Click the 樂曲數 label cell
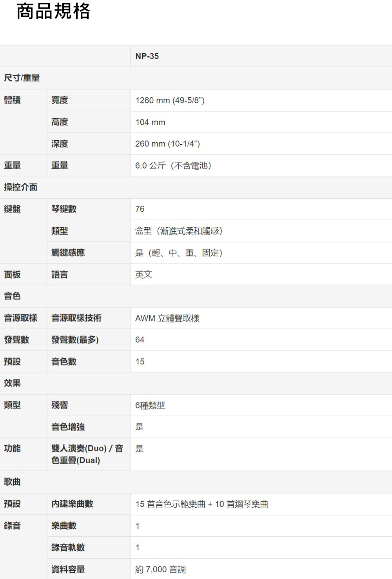Viewport: 392px width, 579px height. (89, 526)
